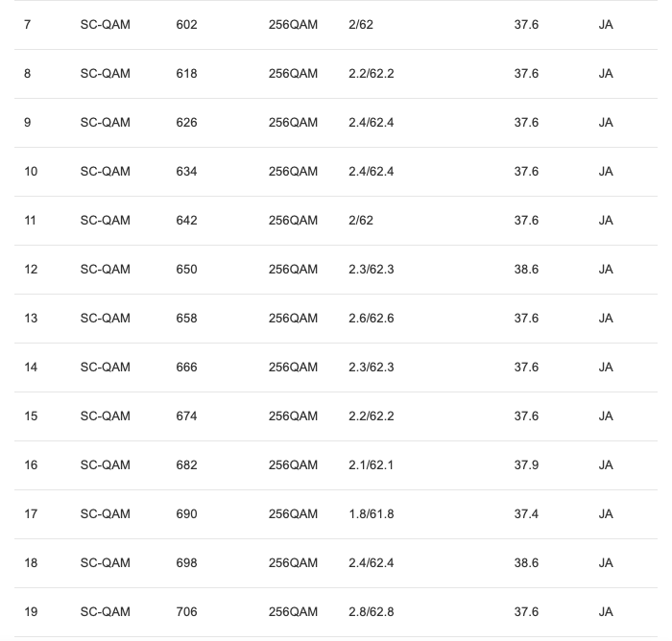
Task: Select the 2.8/62.8 power level cell
Action: 371,611
